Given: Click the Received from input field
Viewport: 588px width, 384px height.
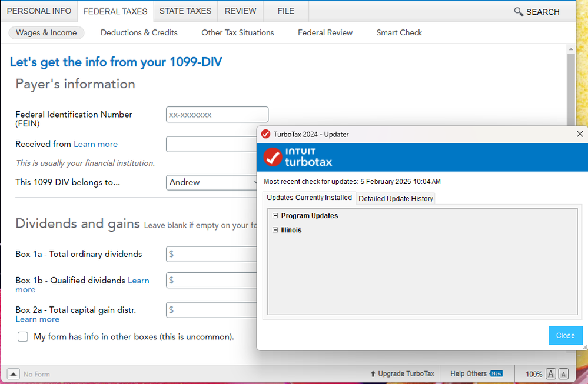Looking at the screenshot, I should point(211,144).
